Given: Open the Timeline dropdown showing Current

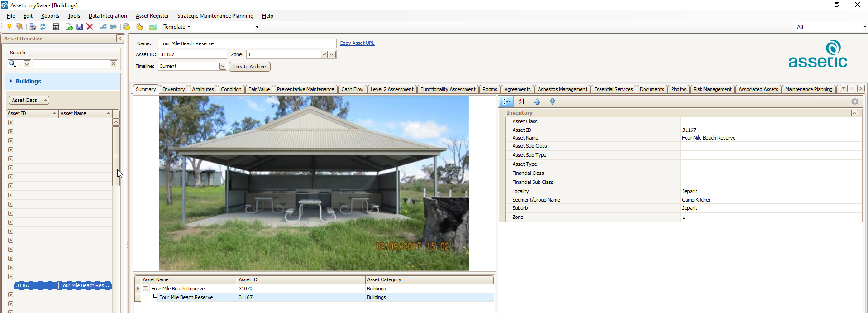Looking at the screenshot, I should [223, 66].
